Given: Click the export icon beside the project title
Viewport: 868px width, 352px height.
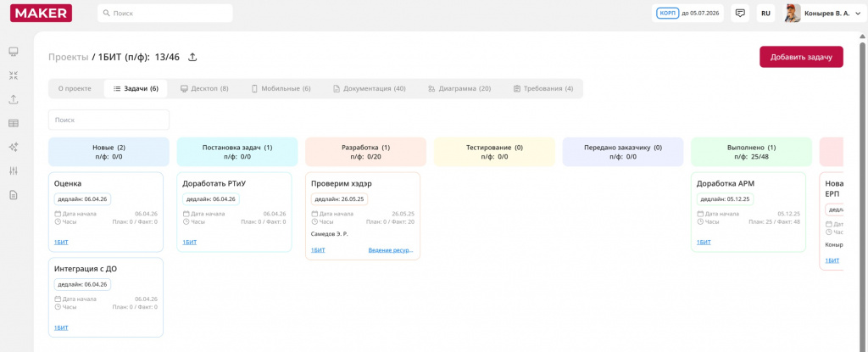Looking at the screenshot, I should tap(192, 57).
